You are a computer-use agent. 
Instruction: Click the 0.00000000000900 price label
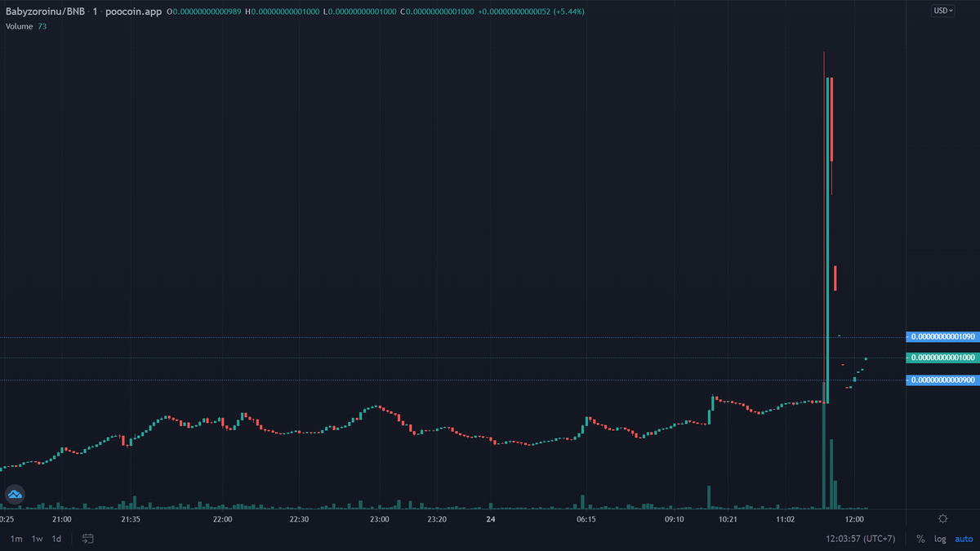[942, 380]
